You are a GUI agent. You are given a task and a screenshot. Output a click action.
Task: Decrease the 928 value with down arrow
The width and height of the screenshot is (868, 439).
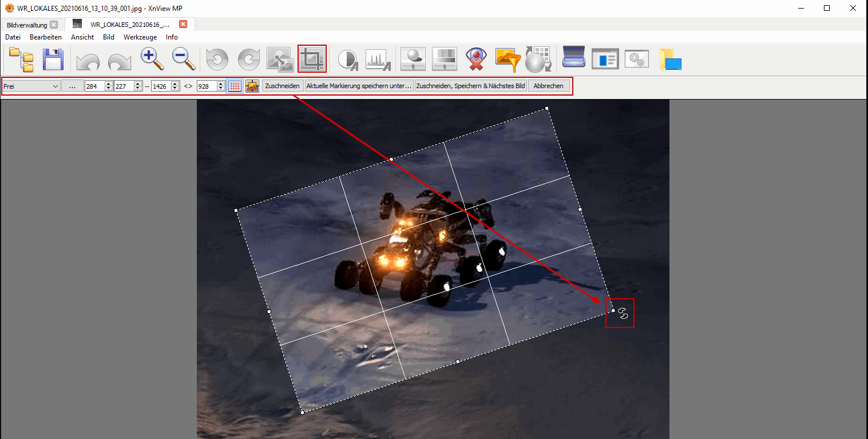221,89
